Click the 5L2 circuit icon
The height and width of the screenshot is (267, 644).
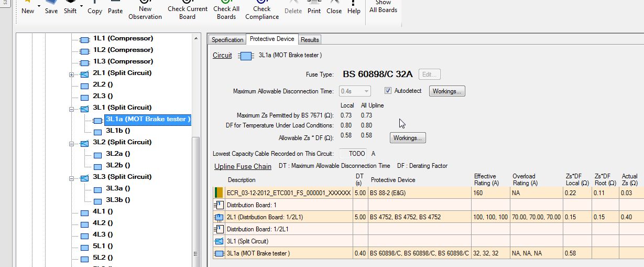click(x=84, y=259)
